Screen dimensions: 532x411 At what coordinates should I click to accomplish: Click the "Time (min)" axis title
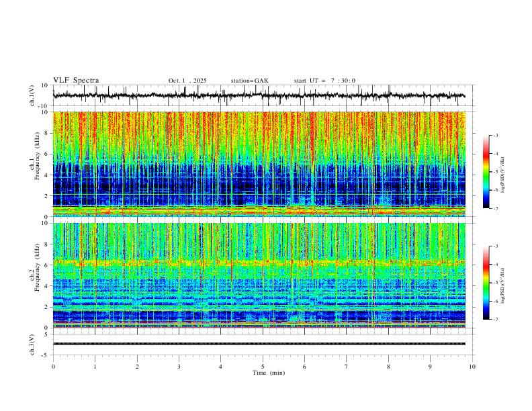tap(269, 373)
